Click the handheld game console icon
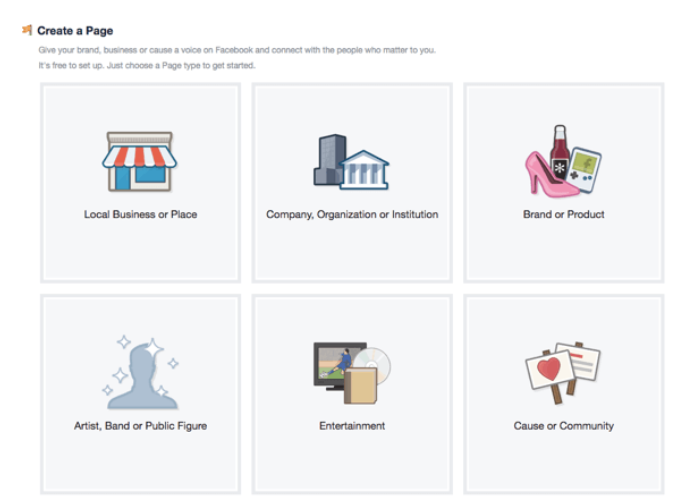The height and width of the screenshot is (502, 694). point(584,170)
